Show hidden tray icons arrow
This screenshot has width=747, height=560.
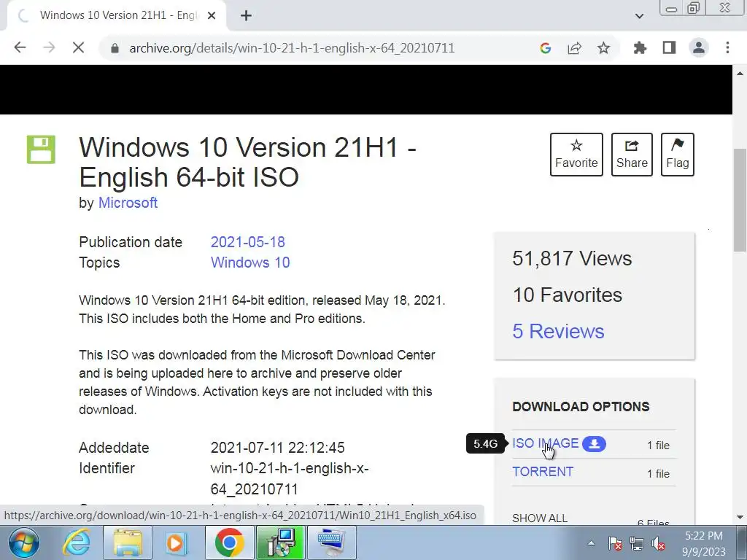tap(591, 543)
